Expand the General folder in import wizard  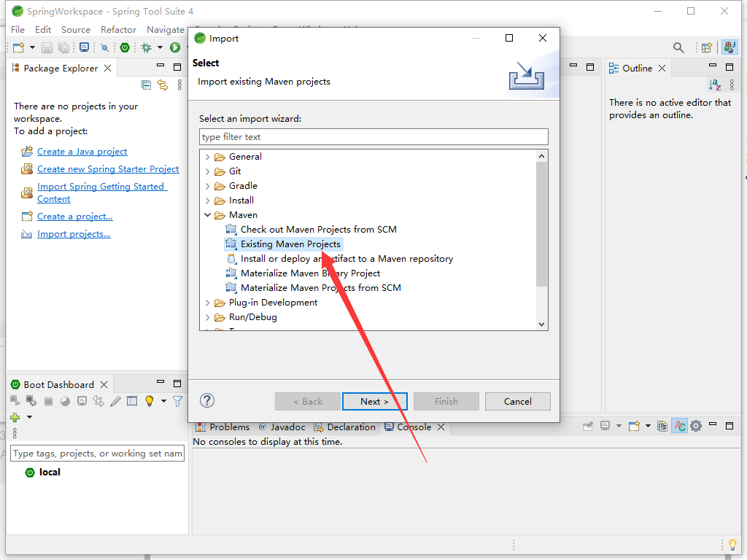click(207, 157)
